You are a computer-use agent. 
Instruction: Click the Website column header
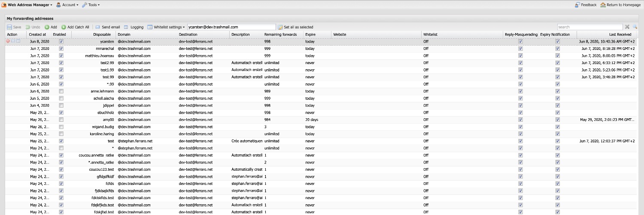(x=377, y=34)
